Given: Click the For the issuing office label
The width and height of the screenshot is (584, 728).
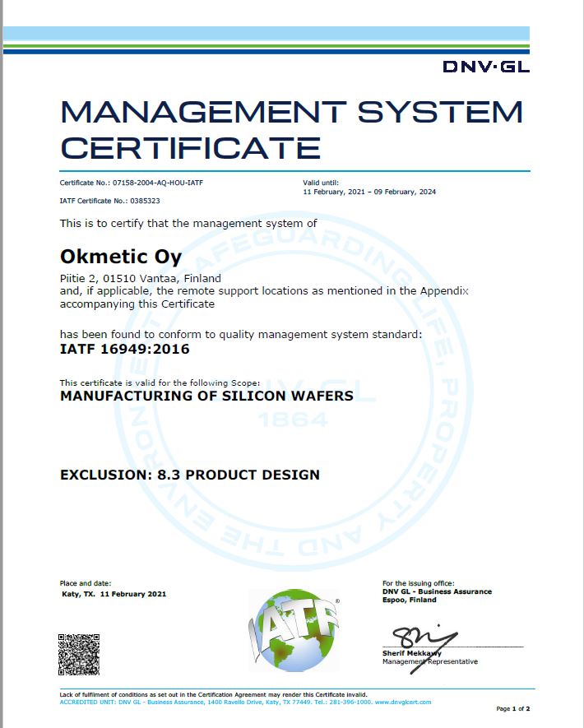Looking at the screenshot, I should (419, 583).
